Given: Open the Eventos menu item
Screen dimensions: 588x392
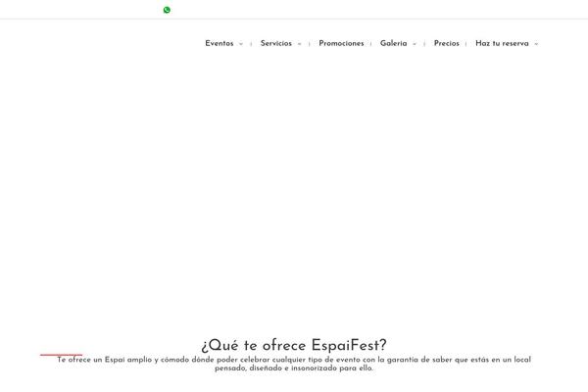Looking at the screenshot, I should tap(219, 43).
